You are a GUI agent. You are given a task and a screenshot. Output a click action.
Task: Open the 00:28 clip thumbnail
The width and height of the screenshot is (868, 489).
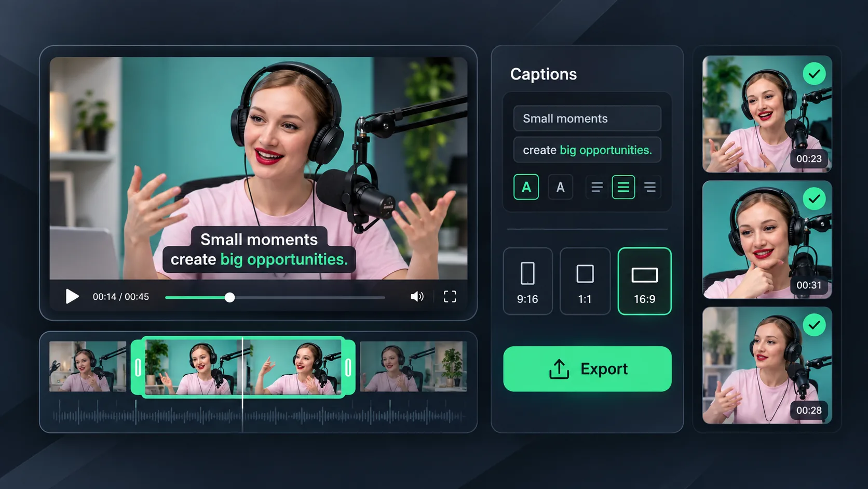tap(767, 365)
